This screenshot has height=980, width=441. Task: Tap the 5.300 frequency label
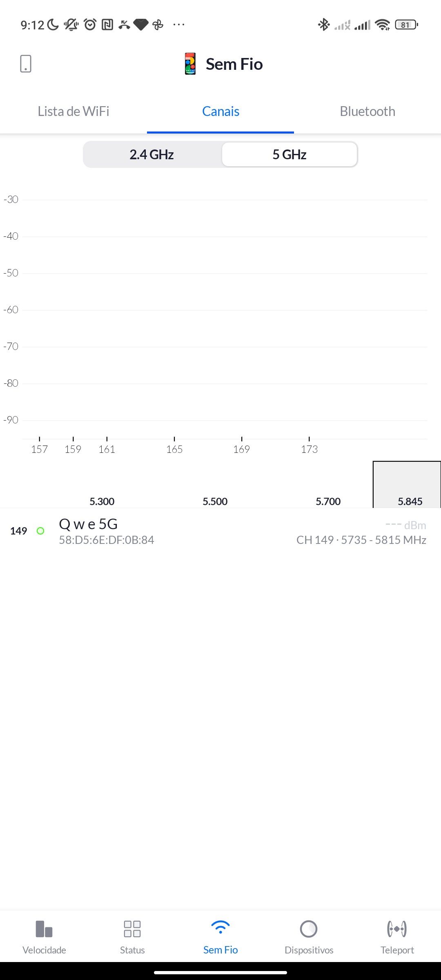(102, 501)
